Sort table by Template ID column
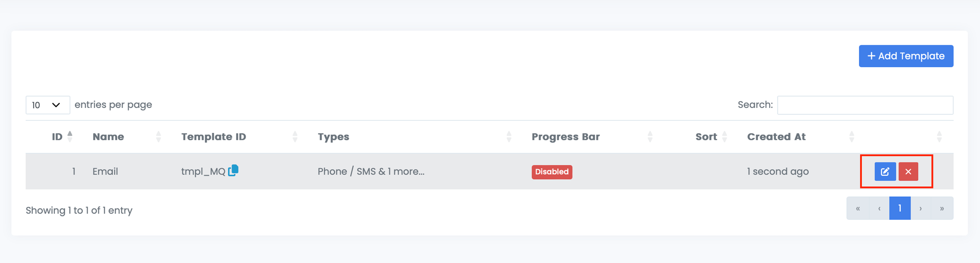This screenshot has width=980, height=263. pos(214,137)
